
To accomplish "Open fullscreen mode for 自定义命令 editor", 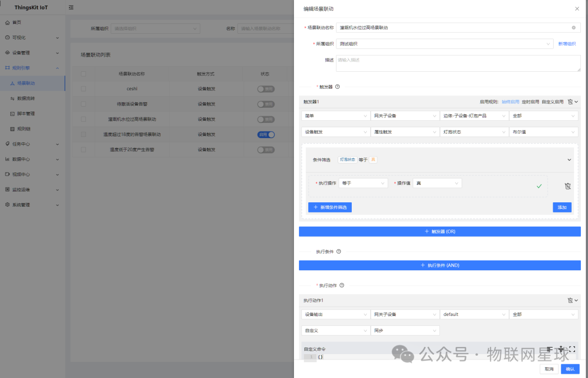I will click(572, 349).
